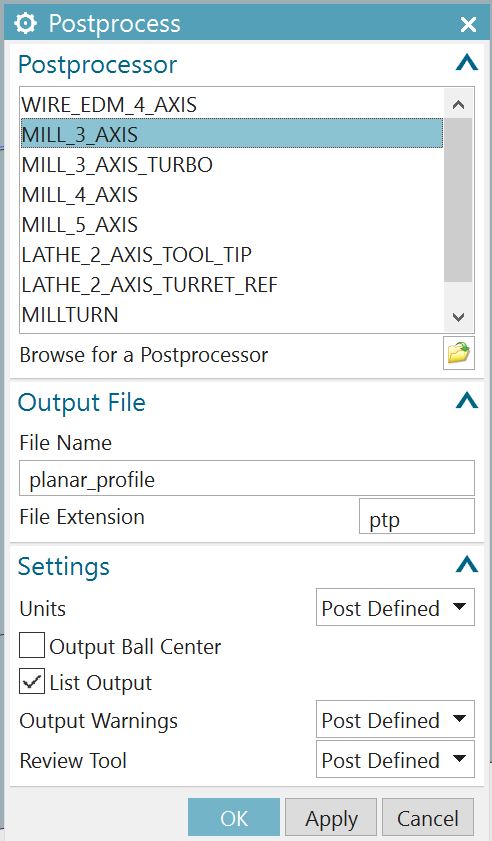Screen dimensions: 492x841
Task: Select MILL_5_AXIS in the list
Action: coord(232,224)
